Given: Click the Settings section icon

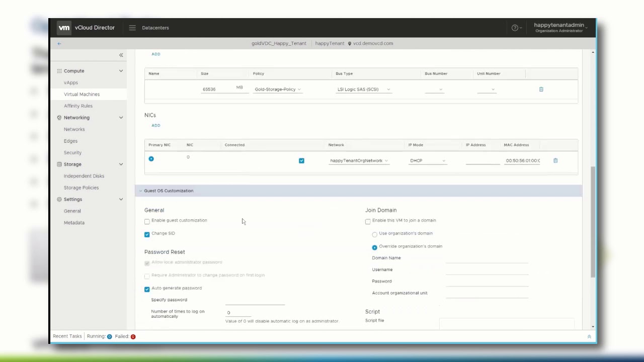Looking at the screenshot, I should [59, 200].
